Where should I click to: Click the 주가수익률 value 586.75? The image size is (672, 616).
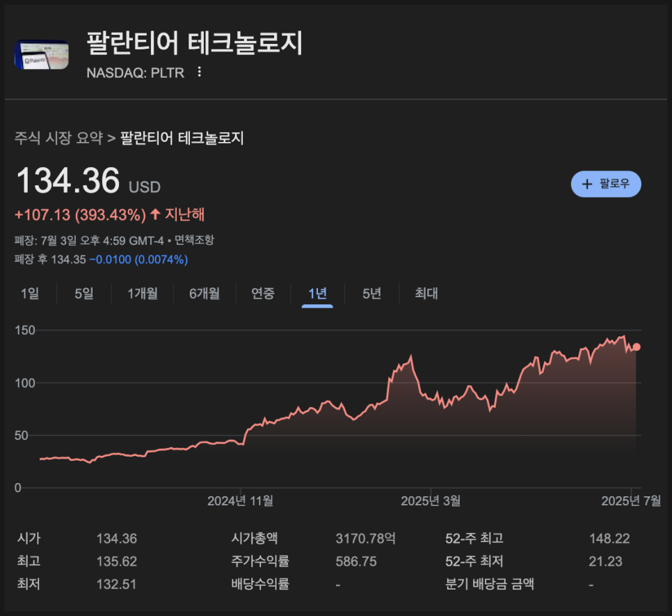click(356, 561)
